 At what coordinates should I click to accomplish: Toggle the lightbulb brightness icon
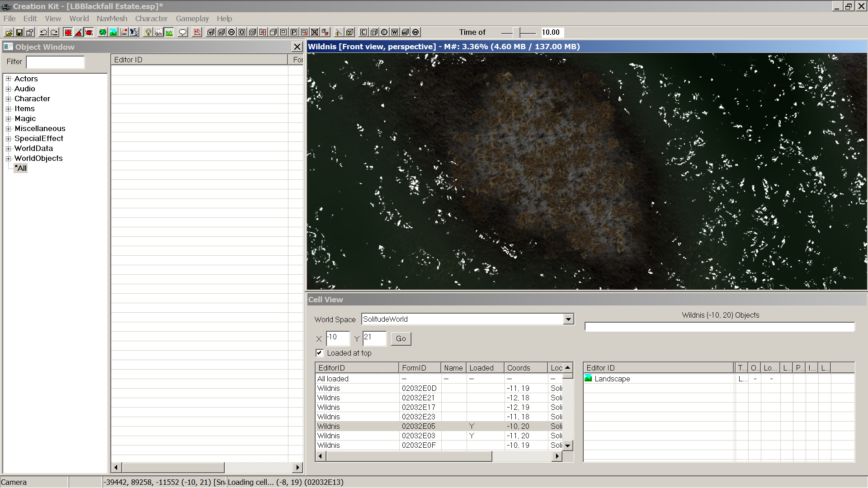[148, 32]
